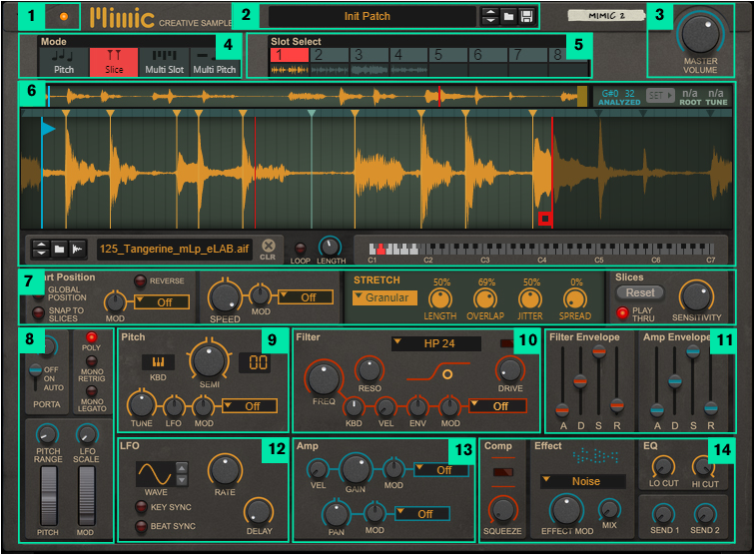Adjust the Stretch OVERLAP knob
This screenshot has width=756, height=558.
pos(485,299)
